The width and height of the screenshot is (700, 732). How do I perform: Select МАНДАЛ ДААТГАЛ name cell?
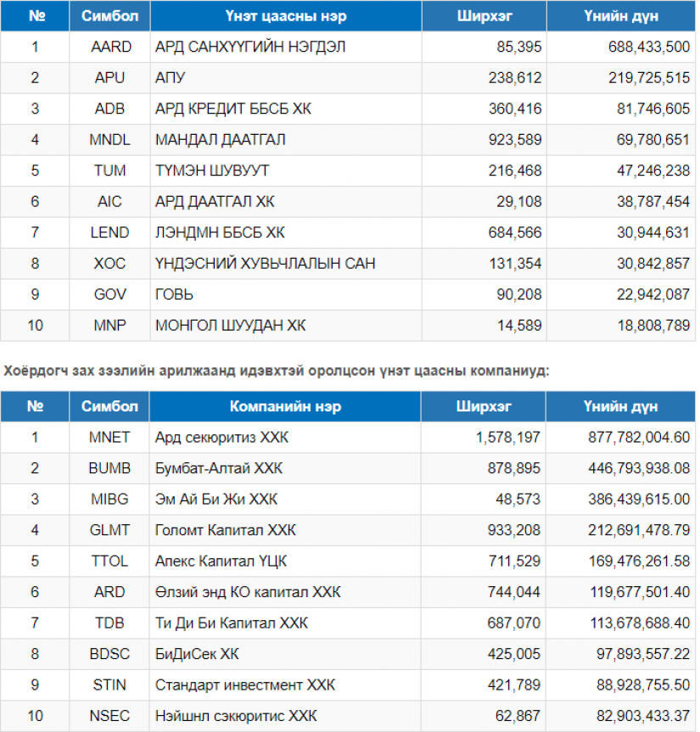(x=286, y=140)
